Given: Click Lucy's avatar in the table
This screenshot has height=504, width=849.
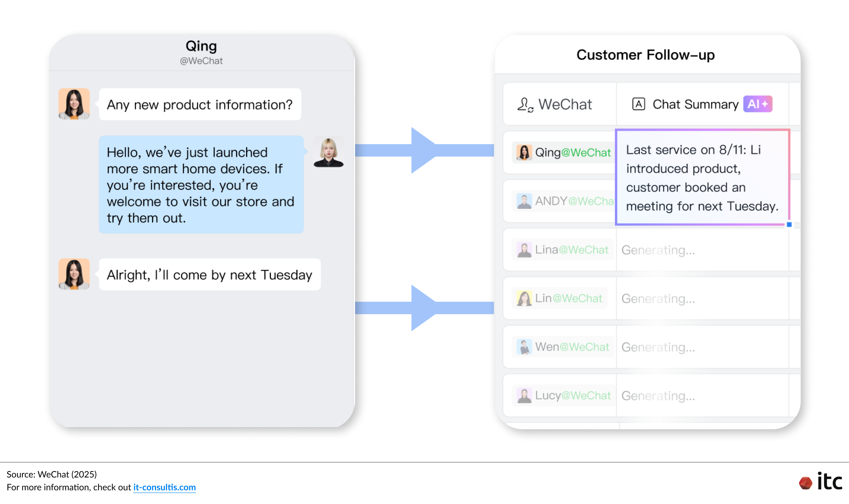Looking at the screenshot, I should 524,395.
